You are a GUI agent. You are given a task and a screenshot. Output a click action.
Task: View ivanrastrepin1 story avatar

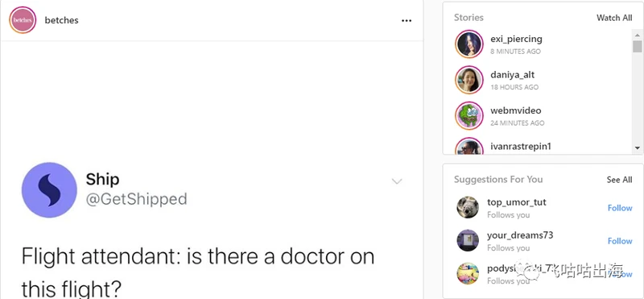469,146
